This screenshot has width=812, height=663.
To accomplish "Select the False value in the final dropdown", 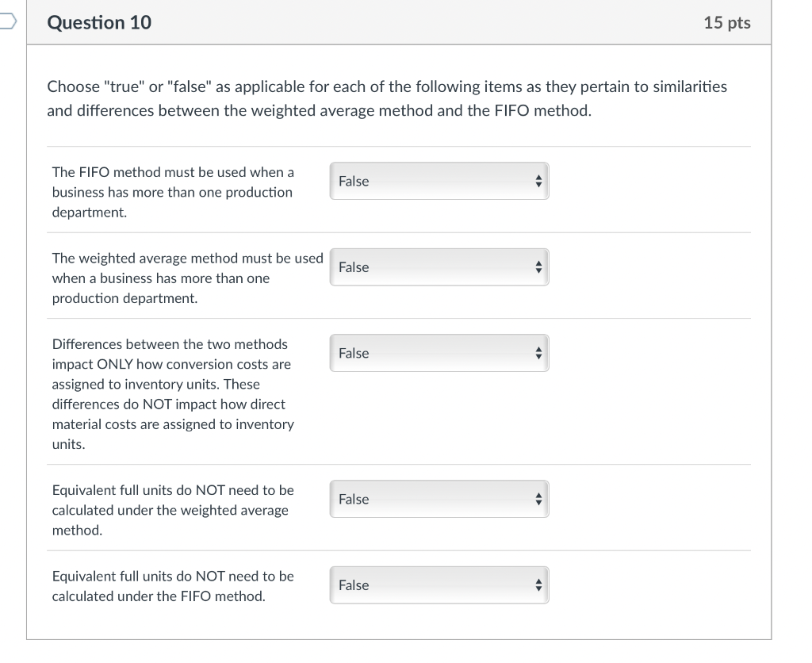I will [354, 585].
